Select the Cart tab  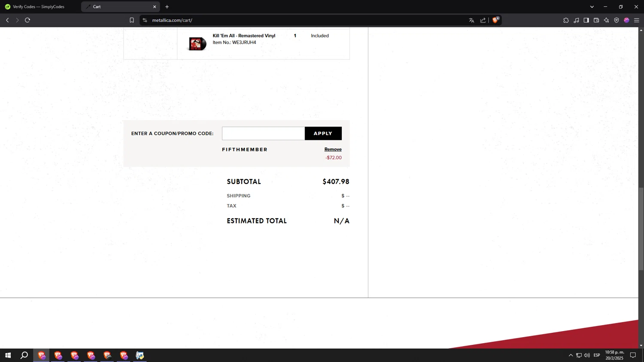[x=120, y=7]
